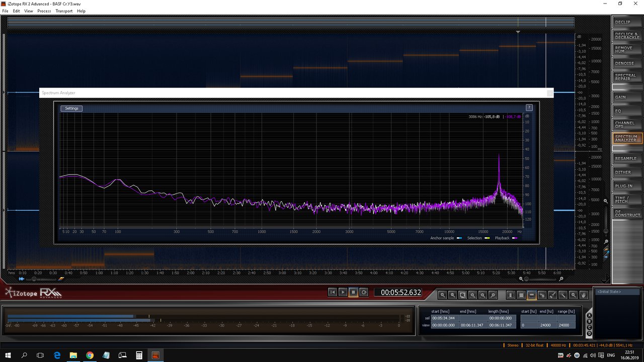
Task: Click the selection start time field
Action: click(444, 318)
